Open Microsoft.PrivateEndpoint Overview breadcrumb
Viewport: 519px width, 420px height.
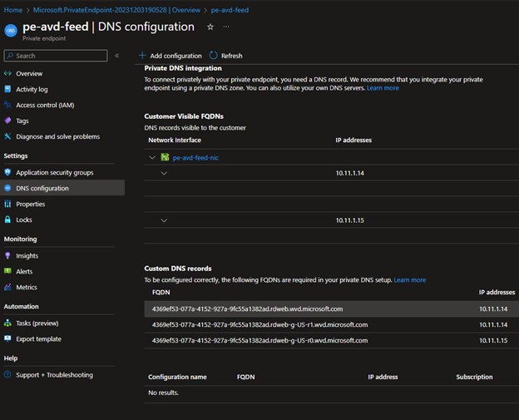[116, 10]
